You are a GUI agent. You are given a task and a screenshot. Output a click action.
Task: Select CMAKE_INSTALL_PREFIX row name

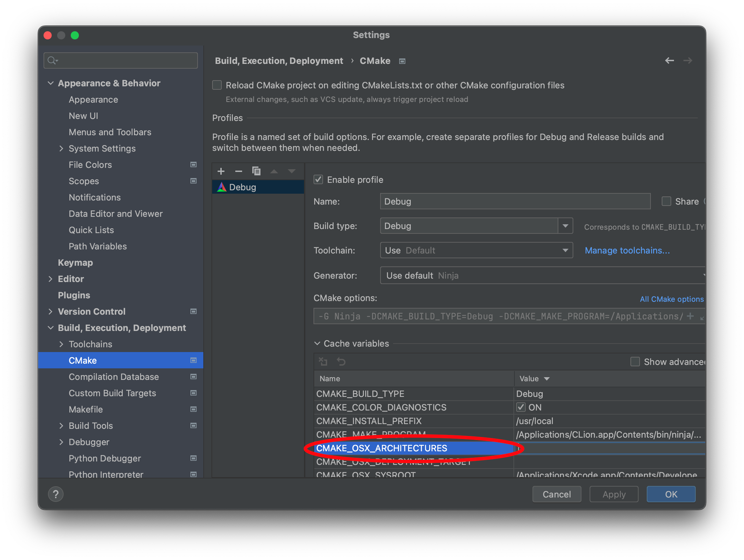(369, 421)
